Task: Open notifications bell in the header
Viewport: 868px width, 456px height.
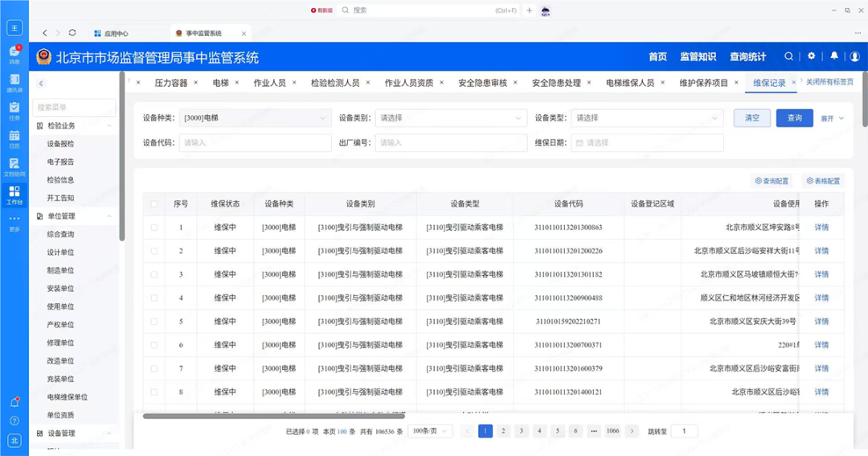Action: (x=834, y=56)
